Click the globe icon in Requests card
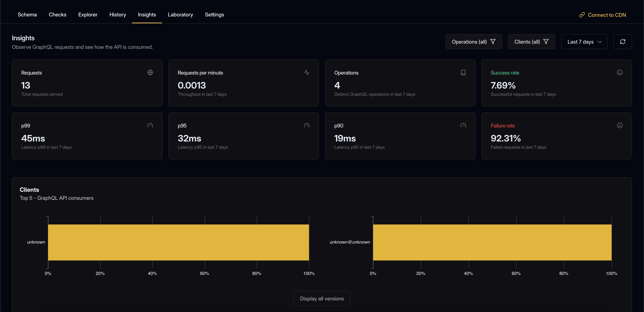This screenshot has height=312, width=644. pyautogui.click(x=150, y=73)
